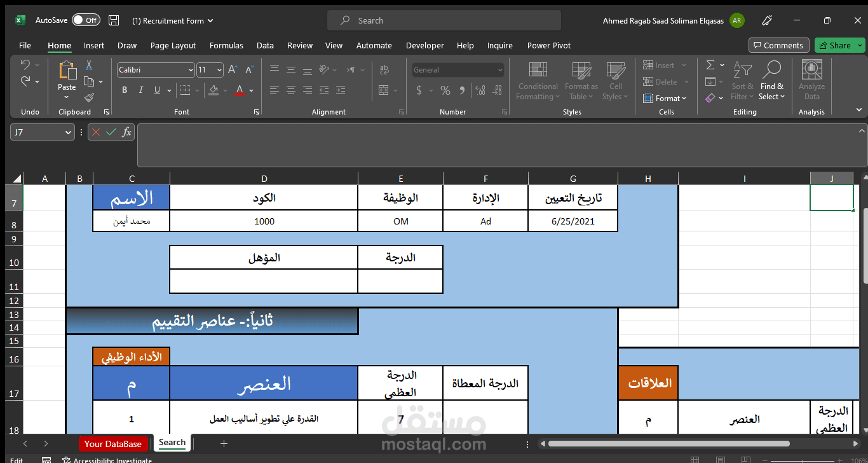Click the Undo arrow icon
The image size is (868, 463).
25,64
